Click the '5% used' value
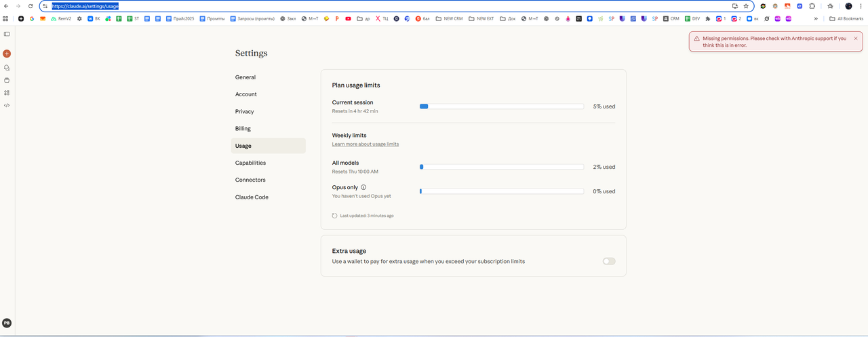The height and width of the screenshot is (337, 868). pos(604,106)
